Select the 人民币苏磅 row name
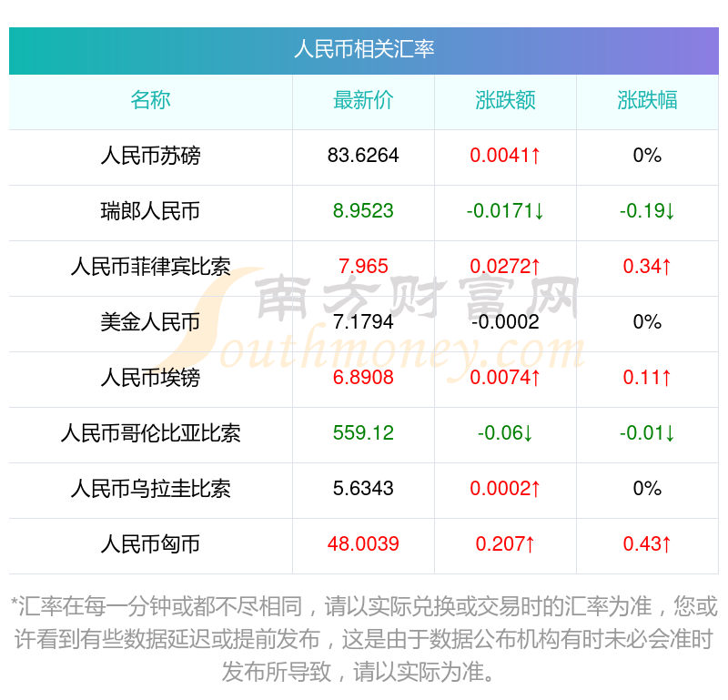This screenshot has width=728, height=700. (x=150, y=156)
